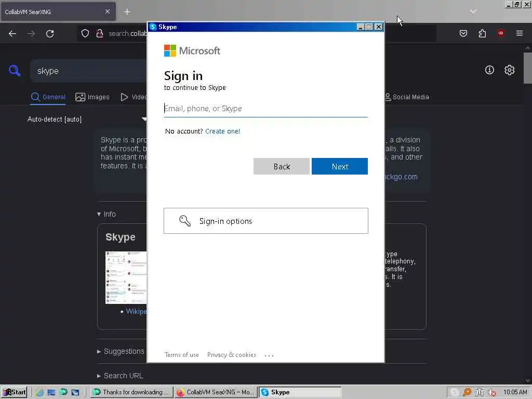This screenshot has height=399, width=532.
Task: Expand the Search URL section
Action: (x=120, y=376)
